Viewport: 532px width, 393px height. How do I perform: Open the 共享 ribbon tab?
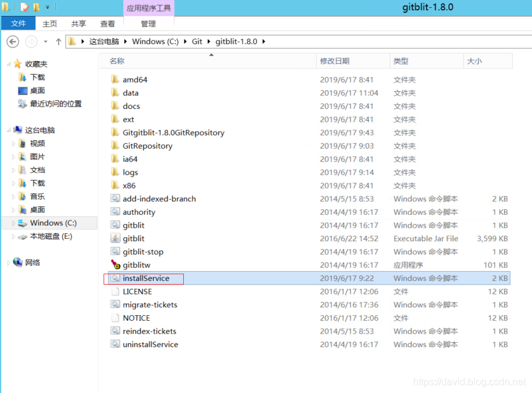[x=78, y=24]
